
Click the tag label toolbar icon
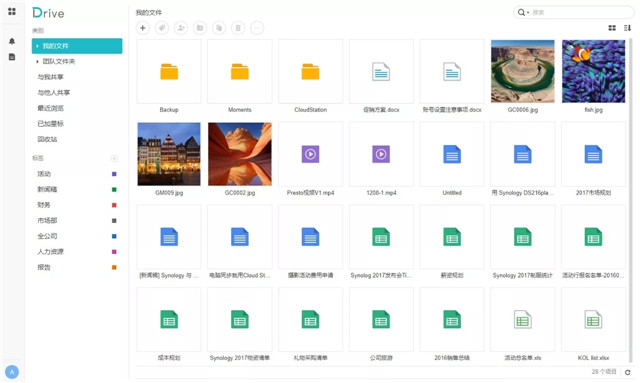(162, 28)
